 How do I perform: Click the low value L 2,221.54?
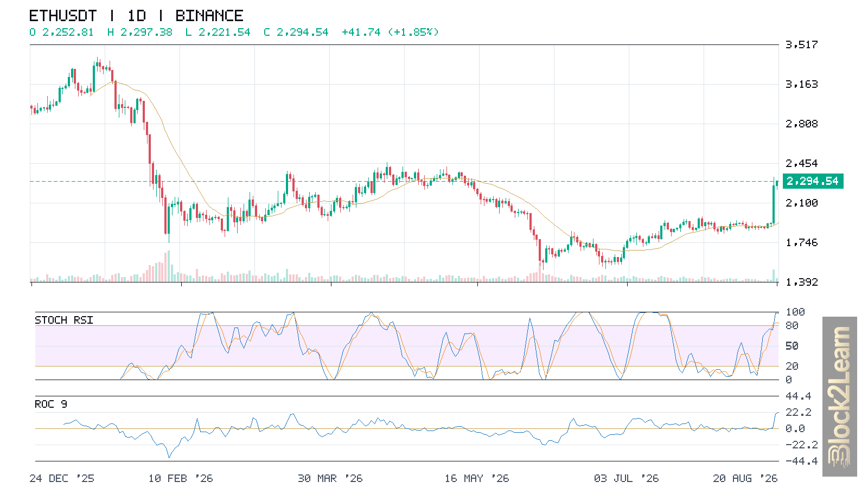pyautogui.click(x=218, y=32)
